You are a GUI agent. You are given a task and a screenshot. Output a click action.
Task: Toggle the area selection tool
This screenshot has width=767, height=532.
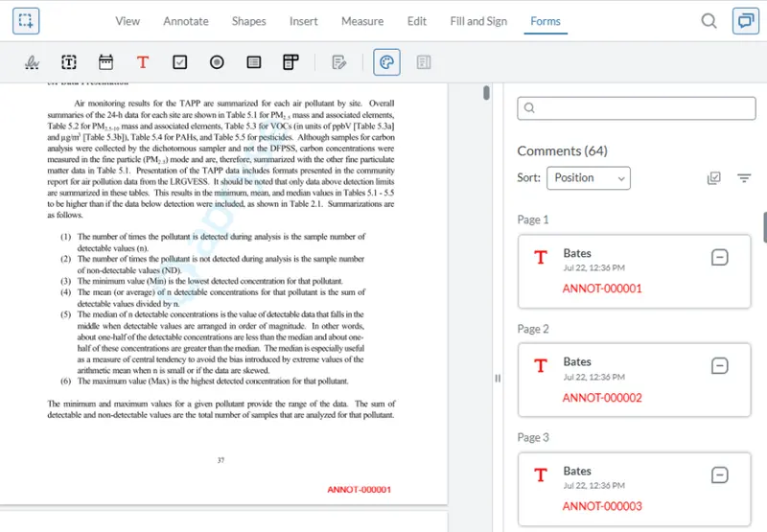pos(26,21)
